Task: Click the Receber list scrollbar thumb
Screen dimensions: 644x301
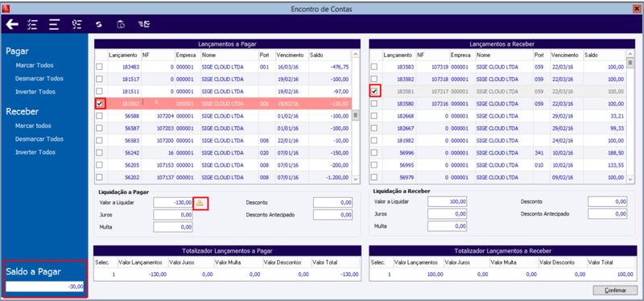Action: [x=630, y=63]
